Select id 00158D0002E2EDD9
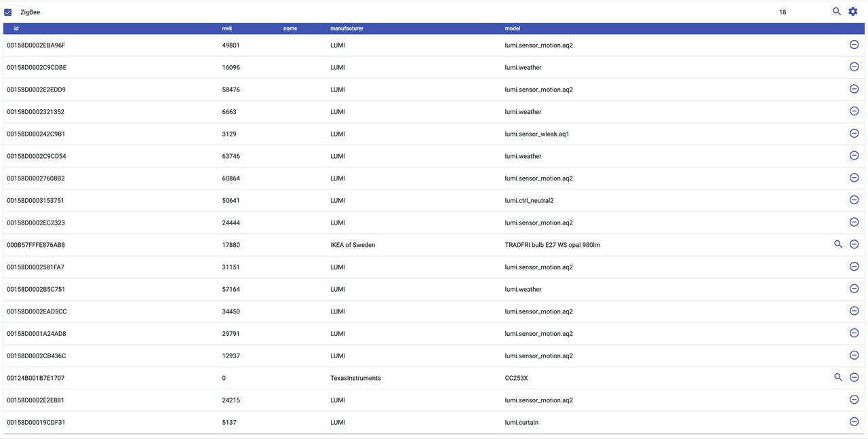 click(x=36, y=90)
